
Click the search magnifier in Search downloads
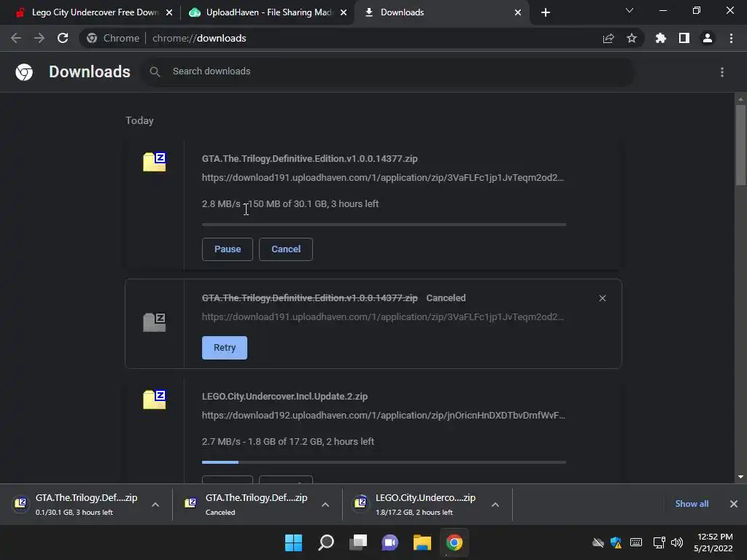pyautogui.click(x=155, y=71)
